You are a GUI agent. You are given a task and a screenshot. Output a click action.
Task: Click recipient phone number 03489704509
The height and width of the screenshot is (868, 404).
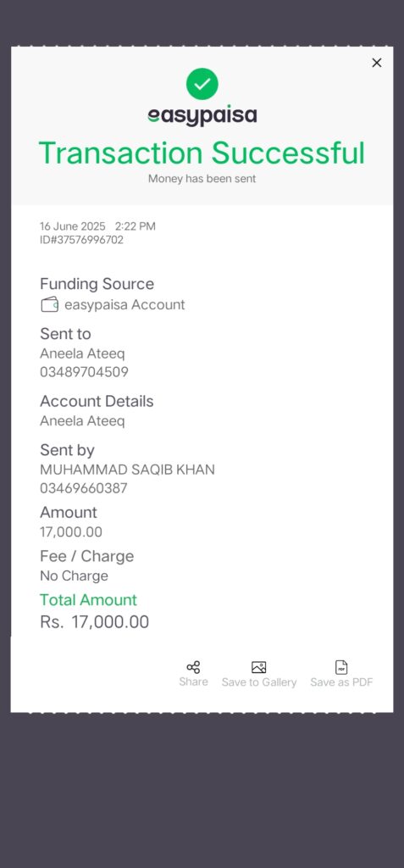click(x=84, y=372)
